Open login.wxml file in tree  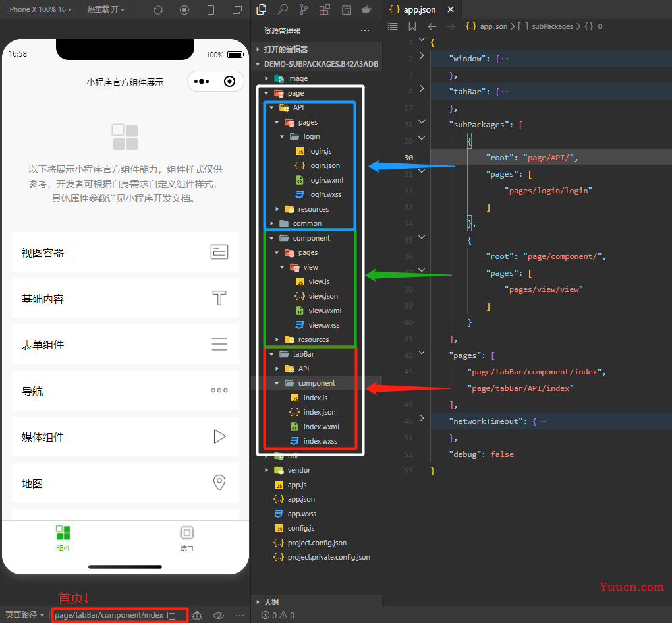tap(320, 180)
